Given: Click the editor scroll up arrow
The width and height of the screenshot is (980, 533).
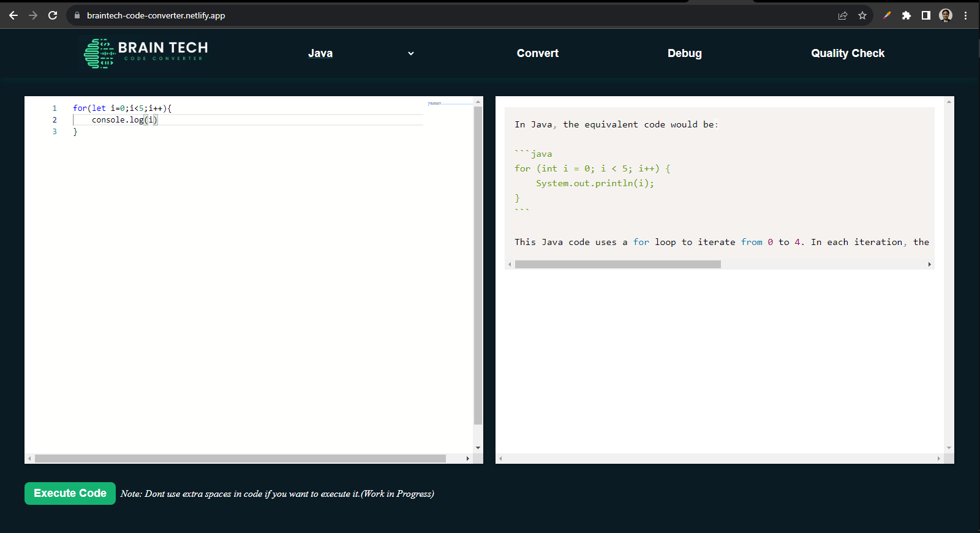Looking at the screenshot, I should 478,101.
